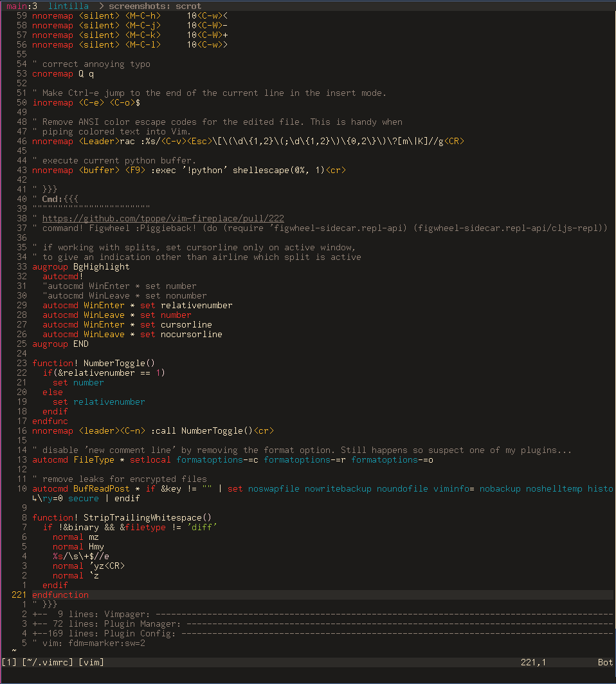Click the Cmd: fold marker heading line
This screenshot has height=684, width=616.
55,199
